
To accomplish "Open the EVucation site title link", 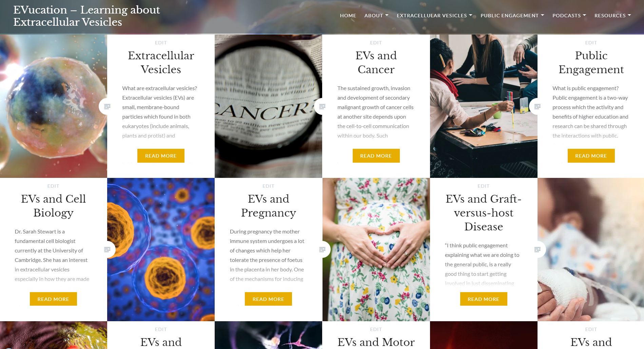I will 86,16.
